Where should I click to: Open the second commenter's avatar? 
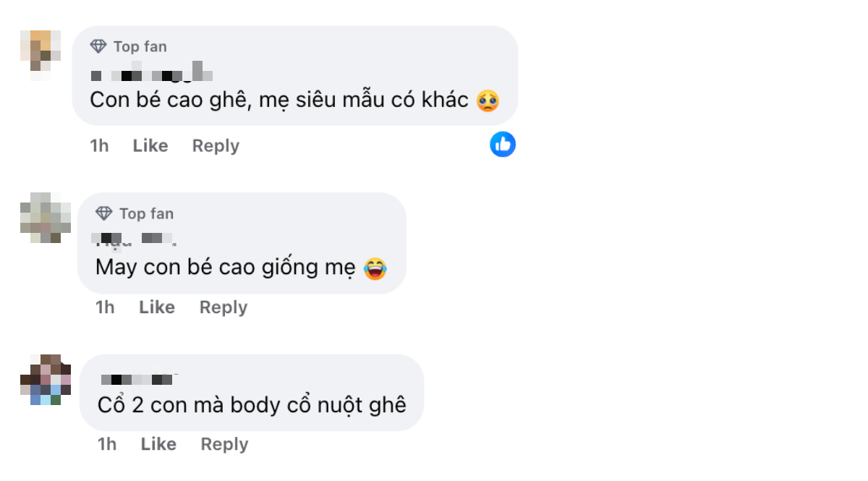click(46, 217)
